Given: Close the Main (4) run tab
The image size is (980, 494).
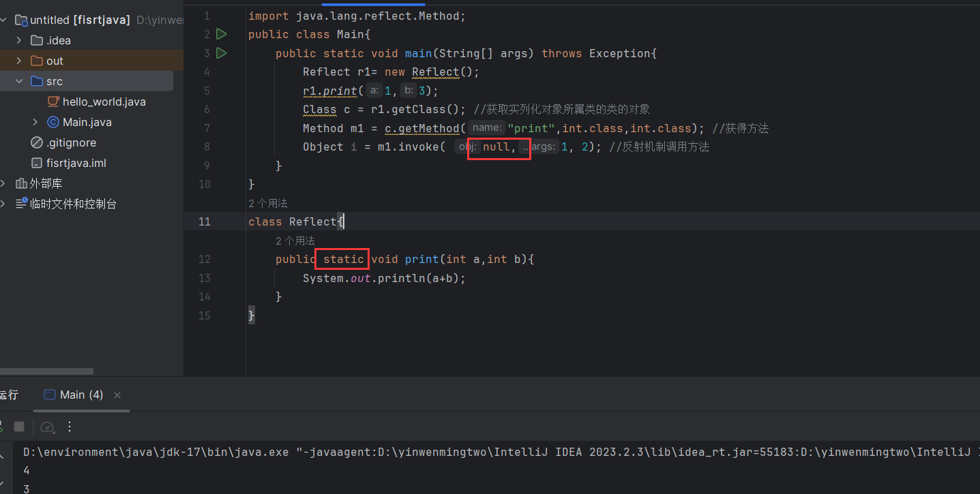Looking at the screenshot, I should 117,395.
